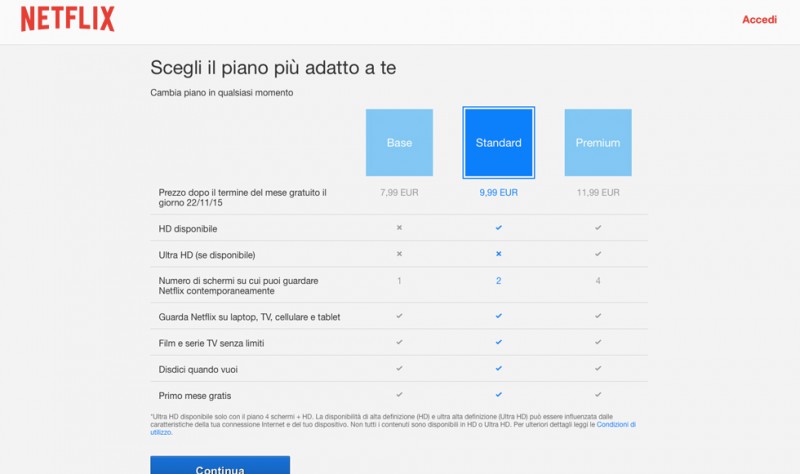Screen dimensions: 800x474
Task: Click the Disdici quando vuoi checkmark under Premium
Action: click(598, 368)
